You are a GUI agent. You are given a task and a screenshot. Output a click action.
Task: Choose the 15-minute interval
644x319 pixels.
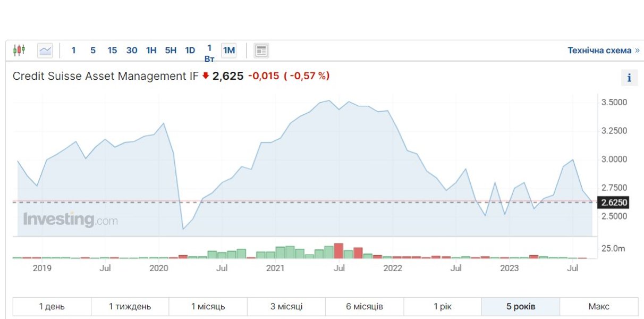click(x=112, y=51)
